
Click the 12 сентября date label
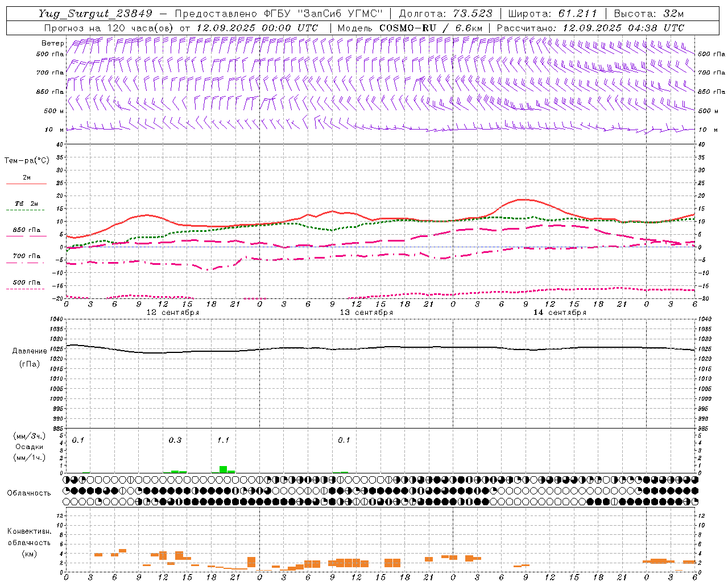click(172, 313)
